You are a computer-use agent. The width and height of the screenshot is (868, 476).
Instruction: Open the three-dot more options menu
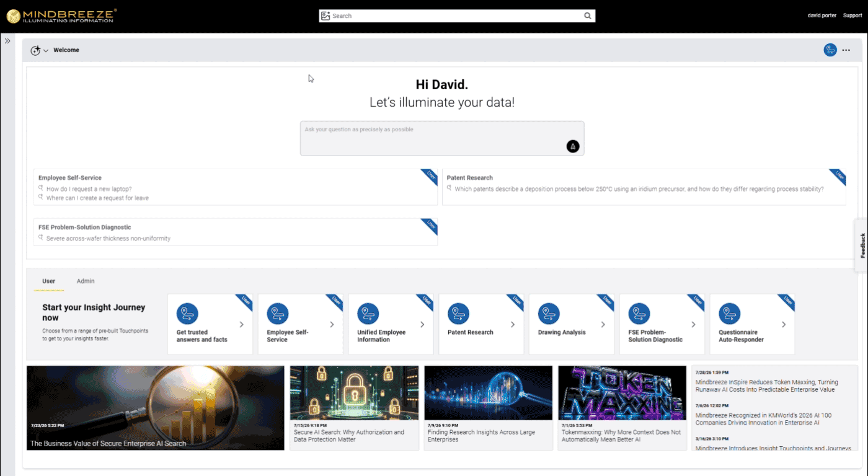[x=846, y=50]
